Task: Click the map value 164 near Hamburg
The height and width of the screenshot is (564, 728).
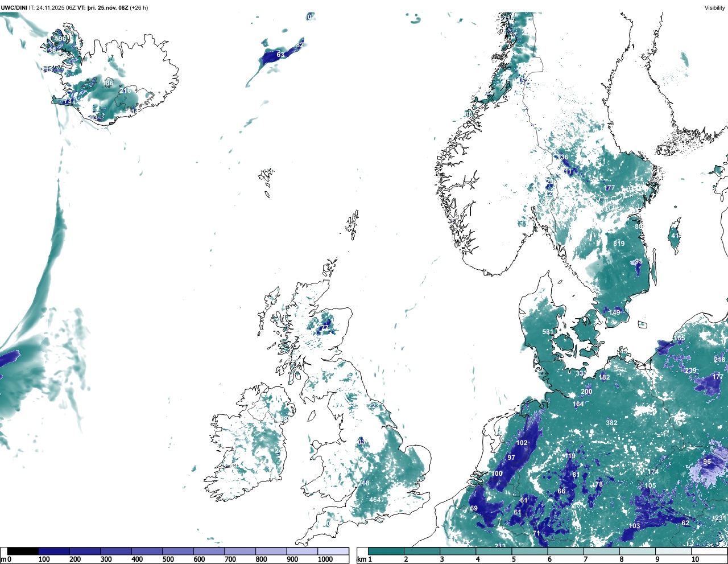Action: coord(578,405)
